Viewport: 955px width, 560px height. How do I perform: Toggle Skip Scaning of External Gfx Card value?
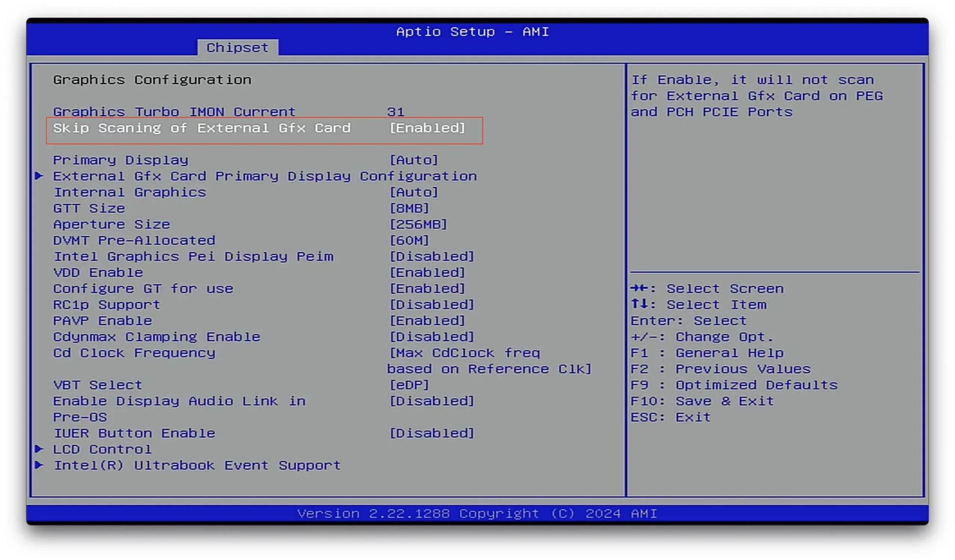point(427,128)
